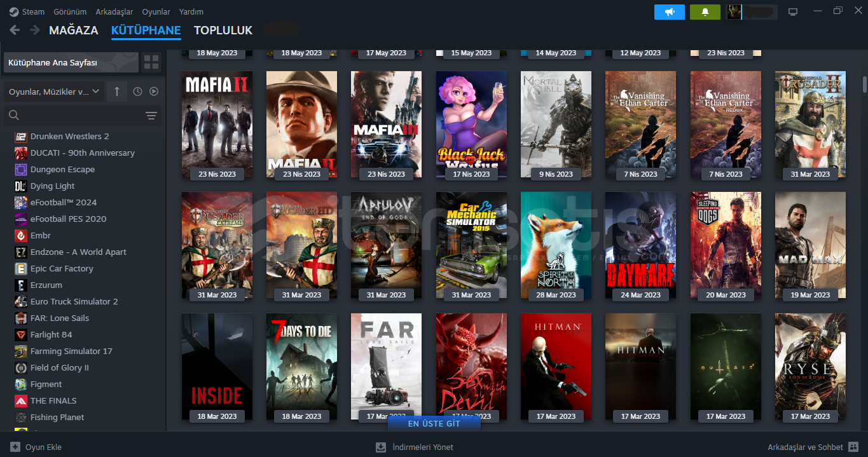
Task: Open Spirit of the North cover
Action: click(556, 245)
